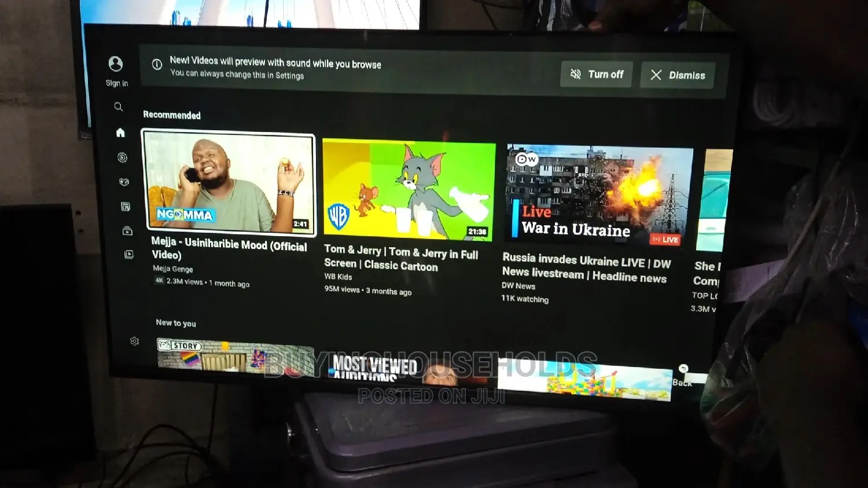Click the 'New to you' section heading
This screenshot has height=488, width=868.
point(176,323)
